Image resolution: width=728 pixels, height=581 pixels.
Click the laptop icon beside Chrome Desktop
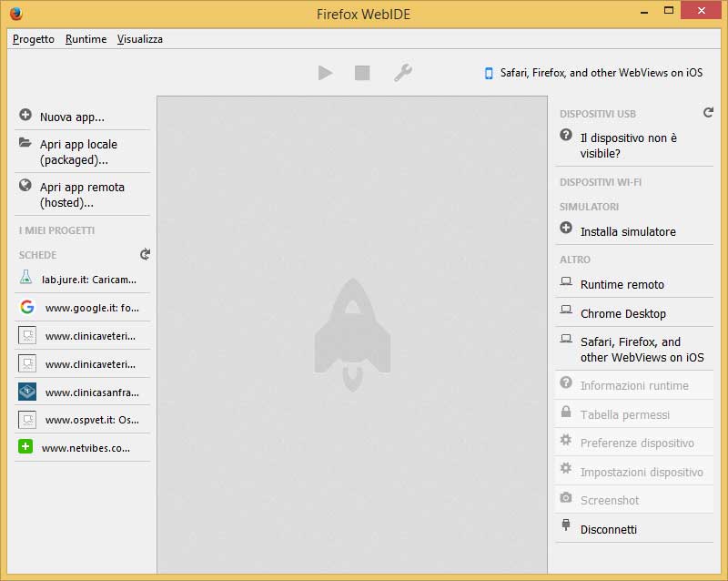click(x=566, y=310)
